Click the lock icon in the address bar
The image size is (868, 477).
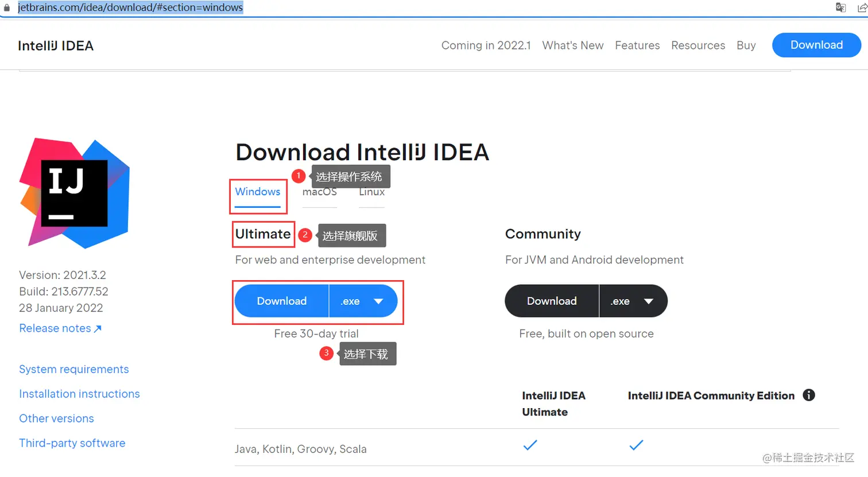point(7,7)
